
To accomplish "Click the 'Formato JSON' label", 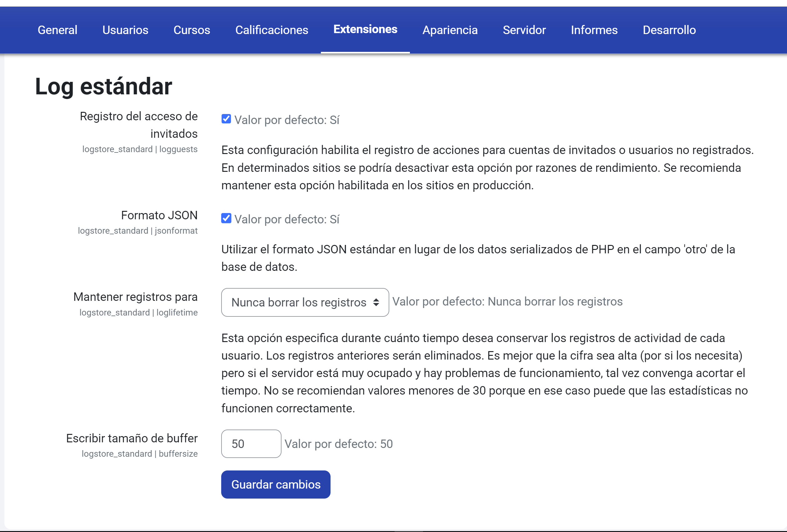I will coord(159,215).
